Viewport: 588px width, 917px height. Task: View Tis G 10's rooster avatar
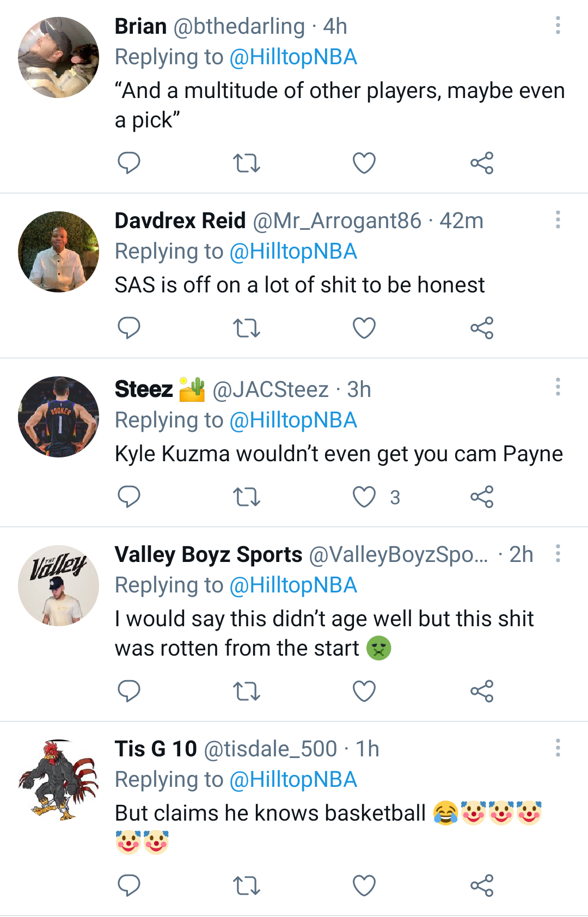tap(59, 780)
